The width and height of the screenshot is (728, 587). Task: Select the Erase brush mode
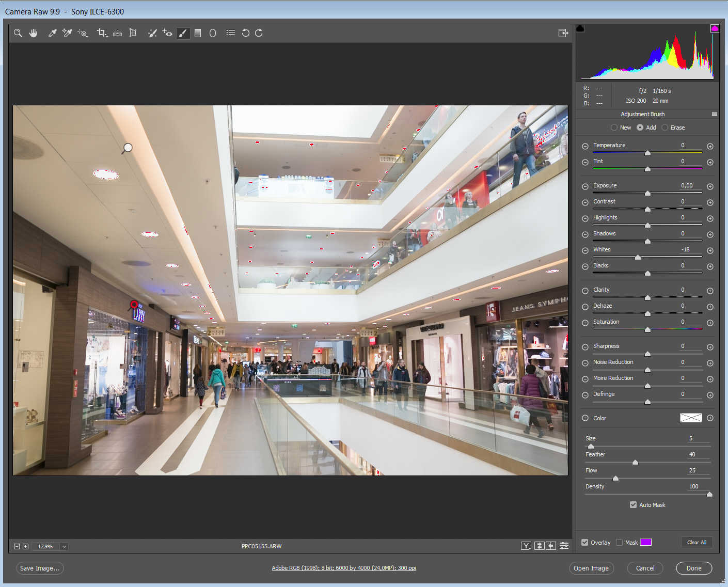(665, 128)
